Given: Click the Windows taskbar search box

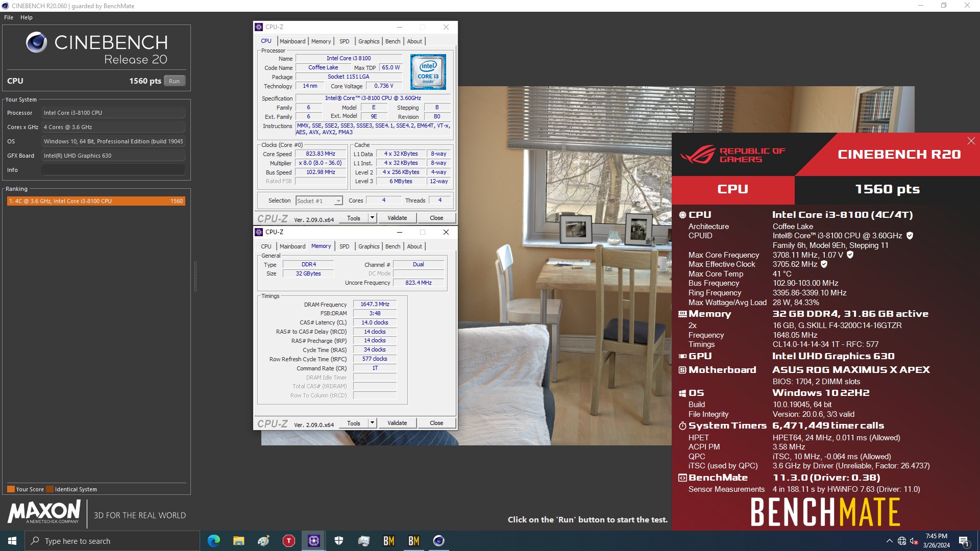Looking at the screenshot, I should click(x=112, y=541).
